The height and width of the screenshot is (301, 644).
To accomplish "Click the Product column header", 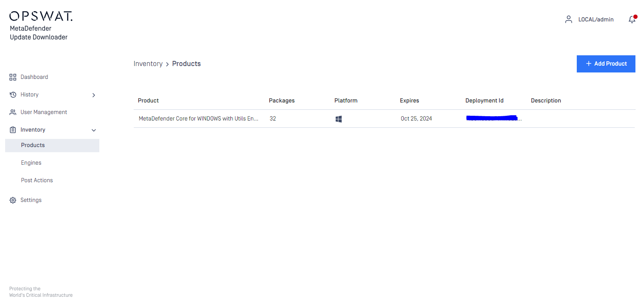I will pos(148,101).
